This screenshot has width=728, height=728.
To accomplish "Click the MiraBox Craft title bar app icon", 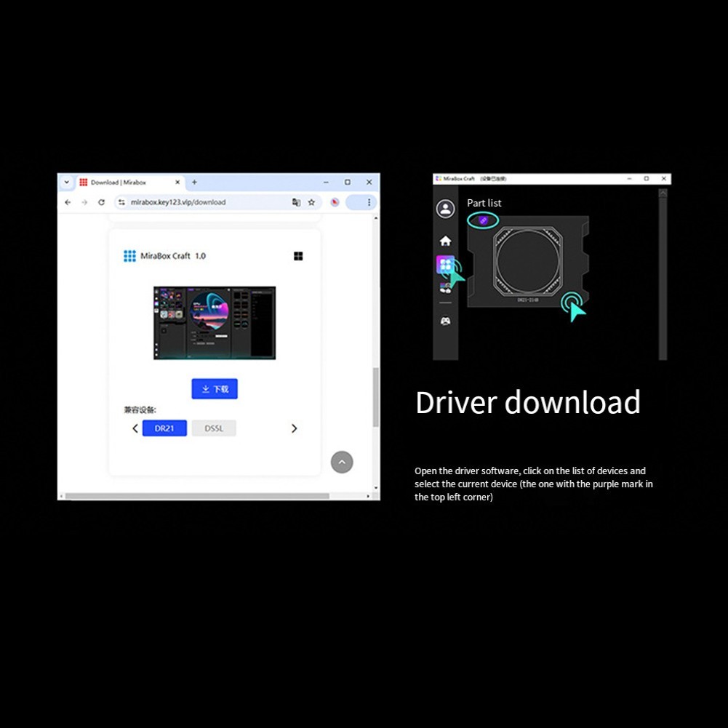I will [439, 179].
